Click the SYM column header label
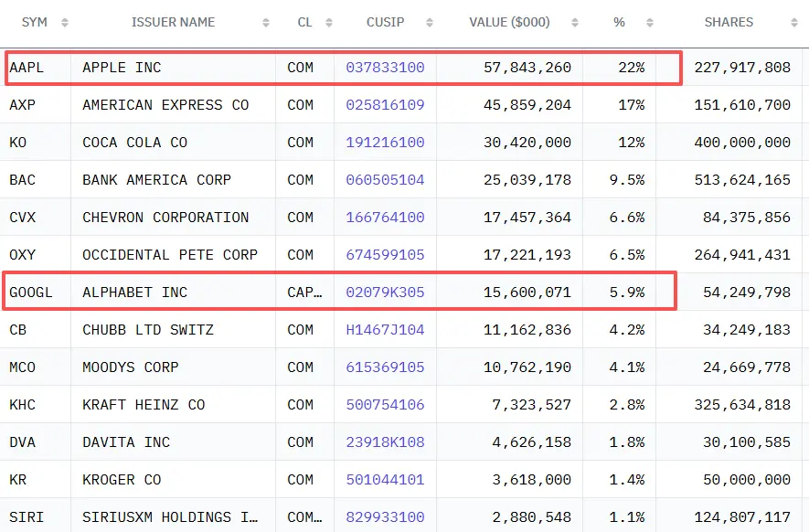Viewport: 809px width, 532px height. (35, 22)
